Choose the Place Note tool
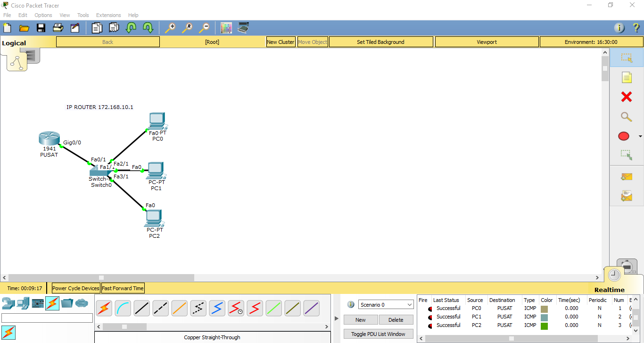Image resolution: width=644 pixels, height=343 pixels. tap(627, 78)
